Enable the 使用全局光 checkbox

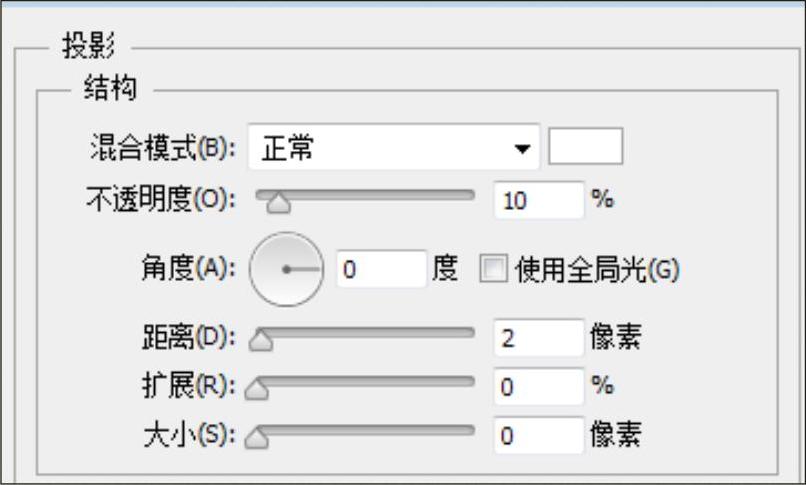tap(494, 269)
